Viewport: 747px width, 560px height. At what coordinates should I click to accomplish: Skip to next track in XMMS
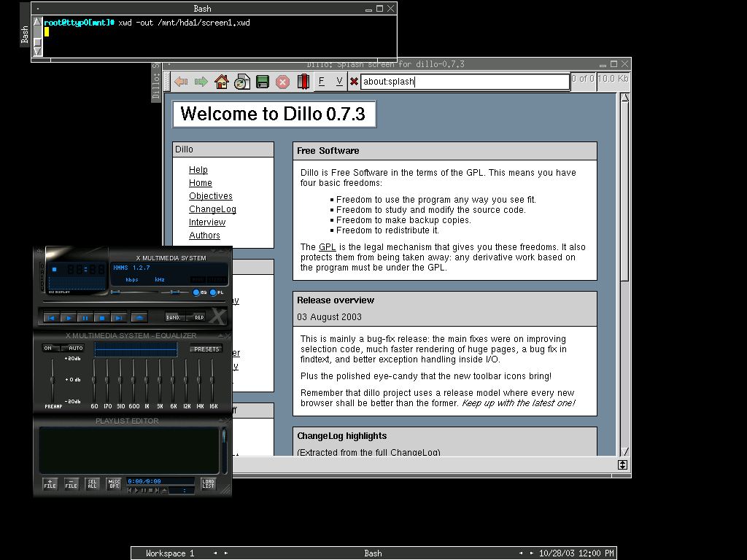(118, 318)
